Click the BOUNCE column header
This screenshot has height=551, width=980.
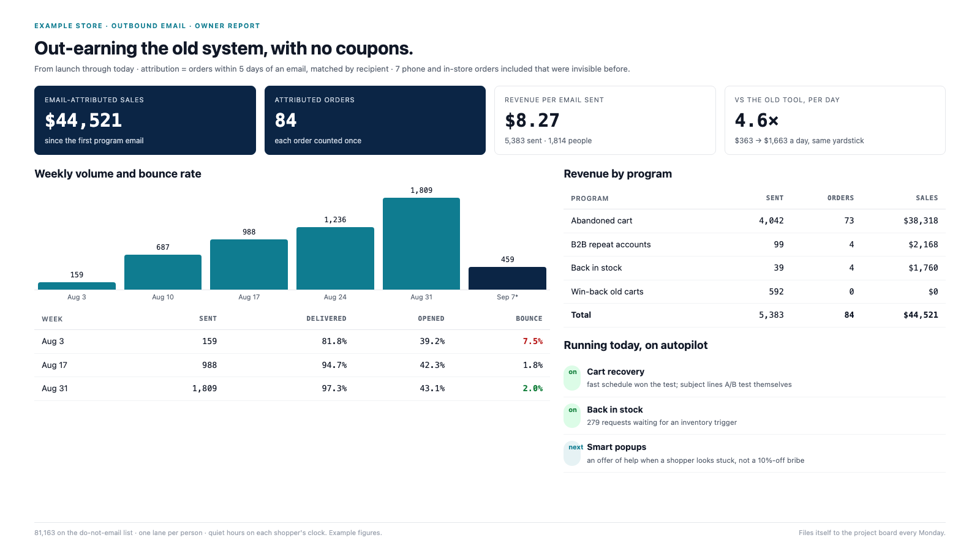(529, 318)
